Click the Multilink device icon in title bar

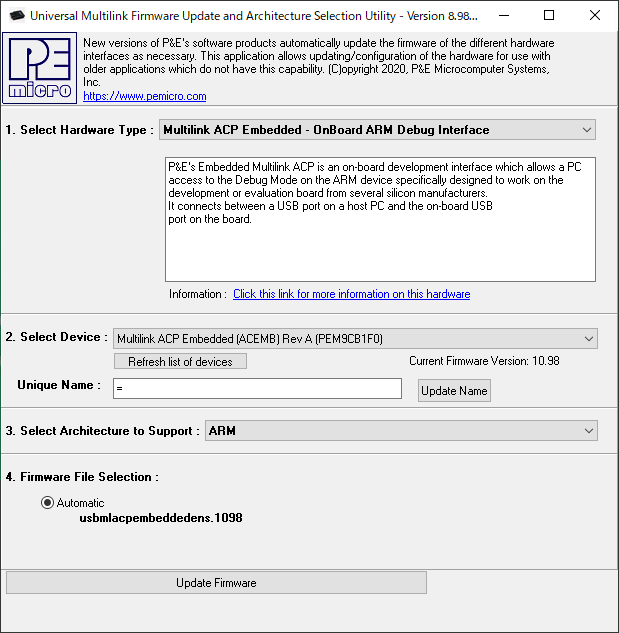pos(17,16)
